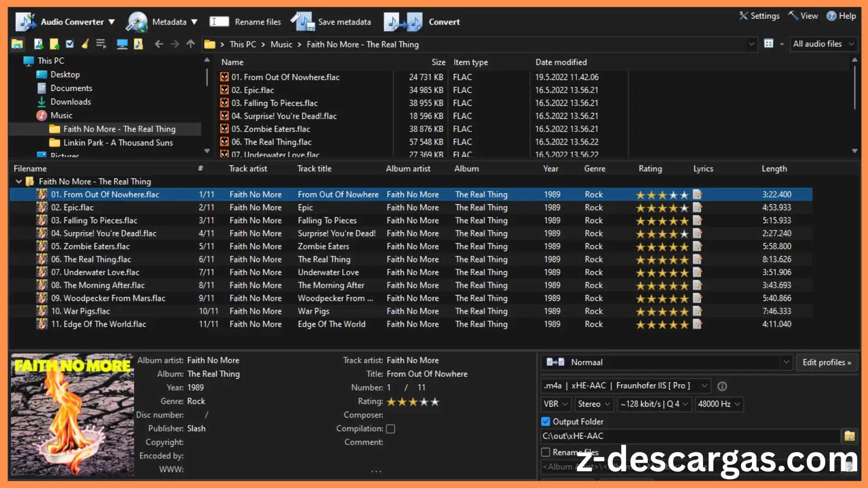The width and height of the screenshot is (868, 488).
Task: Change star rating for Surprise! You're Dead! row
Action: (x=662, y=234)
